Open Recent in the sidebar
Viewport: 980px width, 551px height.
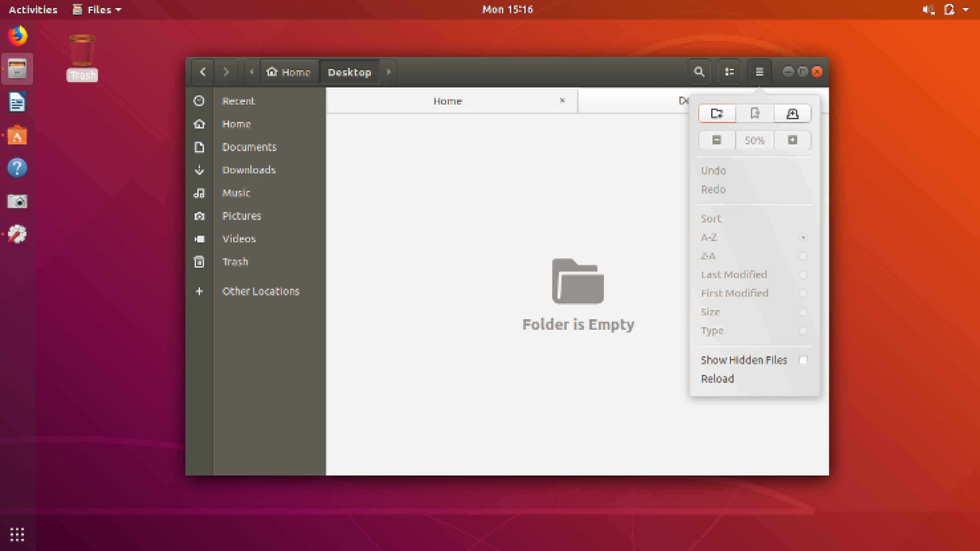256,101
